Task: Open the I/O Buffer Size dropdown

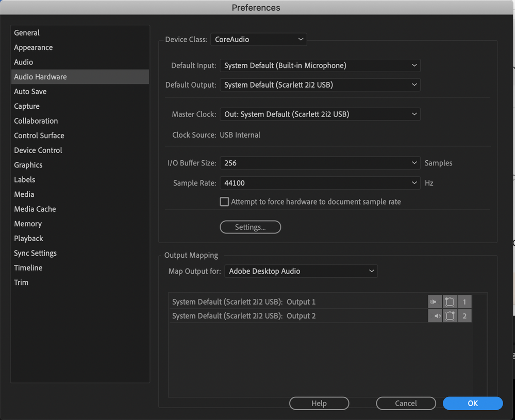Action: click(x=320, y=163)
